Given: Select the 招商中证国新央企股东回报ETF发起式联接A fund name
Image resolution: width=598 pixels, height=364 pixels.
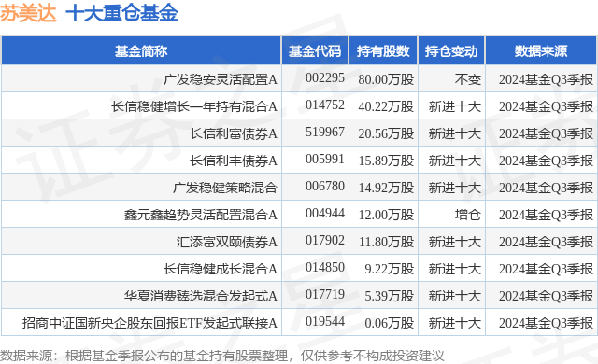Looking at the screenshot, I should (149, 323).
